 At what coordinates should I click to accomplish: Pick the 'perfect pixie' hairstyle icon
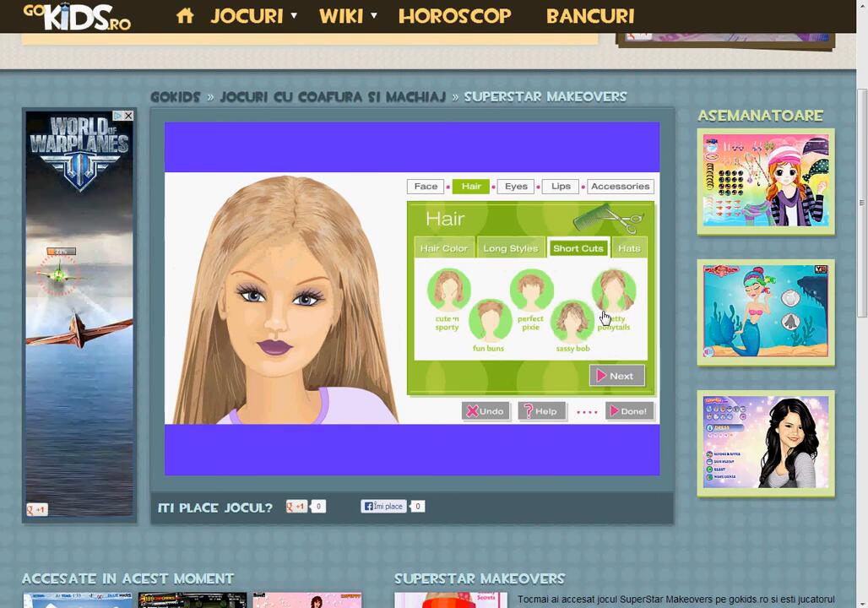531,291
